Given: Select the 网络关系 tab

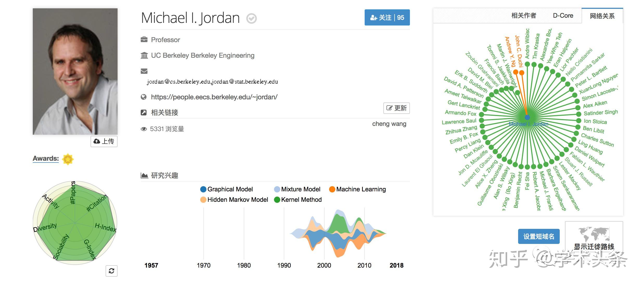Looking at the screenshot, I should tap(602, 16).
